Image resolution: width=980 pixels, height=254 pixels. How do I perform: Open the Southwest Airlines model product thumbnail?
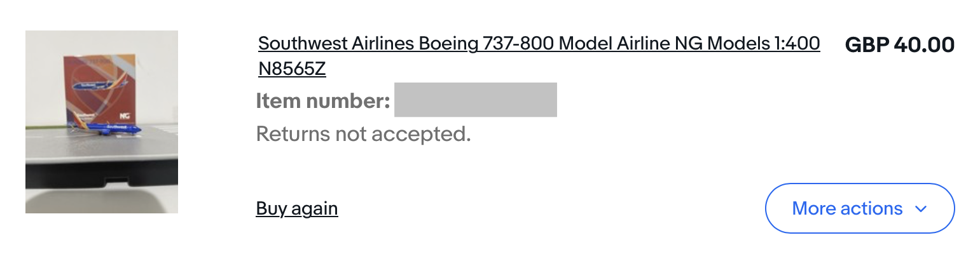click(102, 122)
